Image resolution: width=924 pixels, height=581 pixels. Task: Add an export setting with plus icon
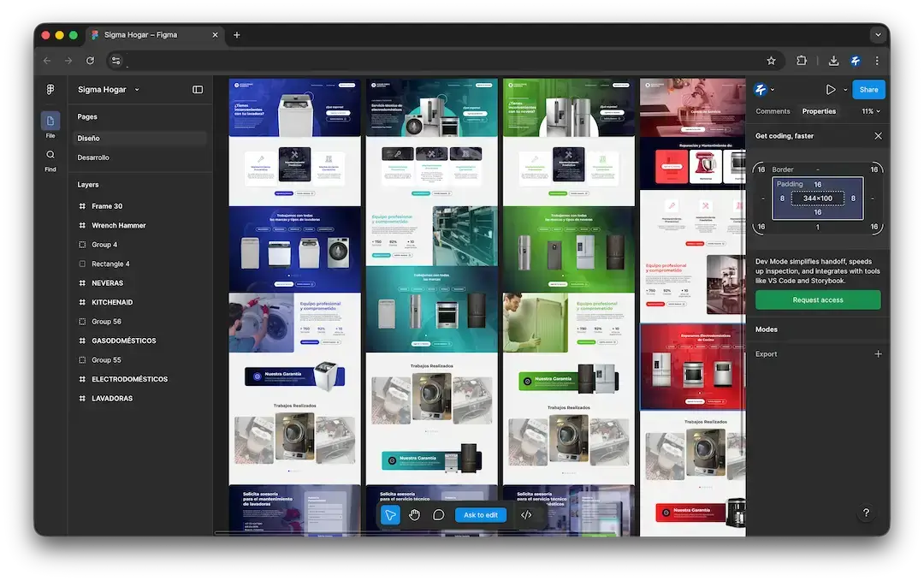tap(878, 354)
